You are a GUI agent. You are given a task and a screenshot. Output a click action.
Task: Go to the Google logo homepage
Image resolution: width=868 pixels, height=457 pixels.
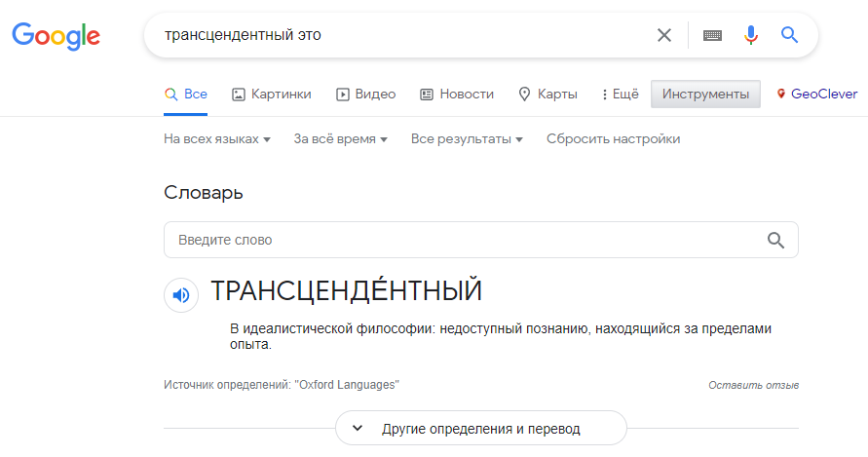(x=56, y=36)
